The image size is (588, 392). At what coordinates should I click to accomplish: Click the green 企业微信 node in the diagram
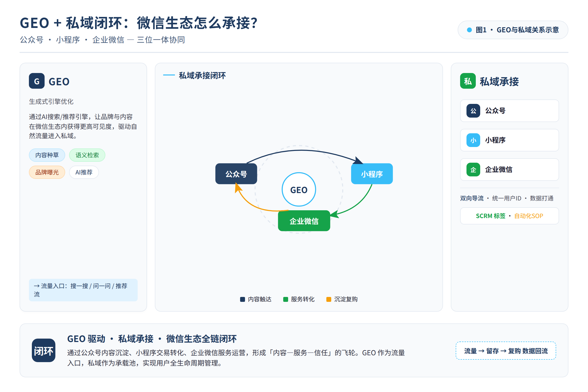click(x=304, y=221)
